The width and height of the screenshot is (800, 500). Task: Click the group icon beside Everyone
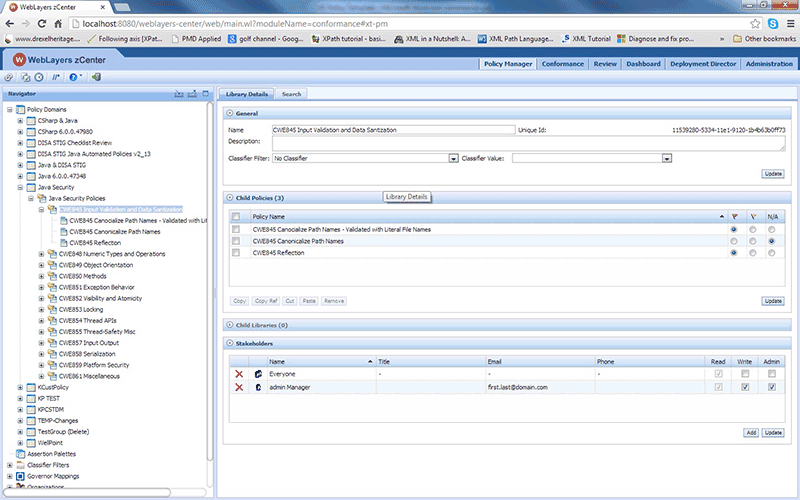click(258, 374)
